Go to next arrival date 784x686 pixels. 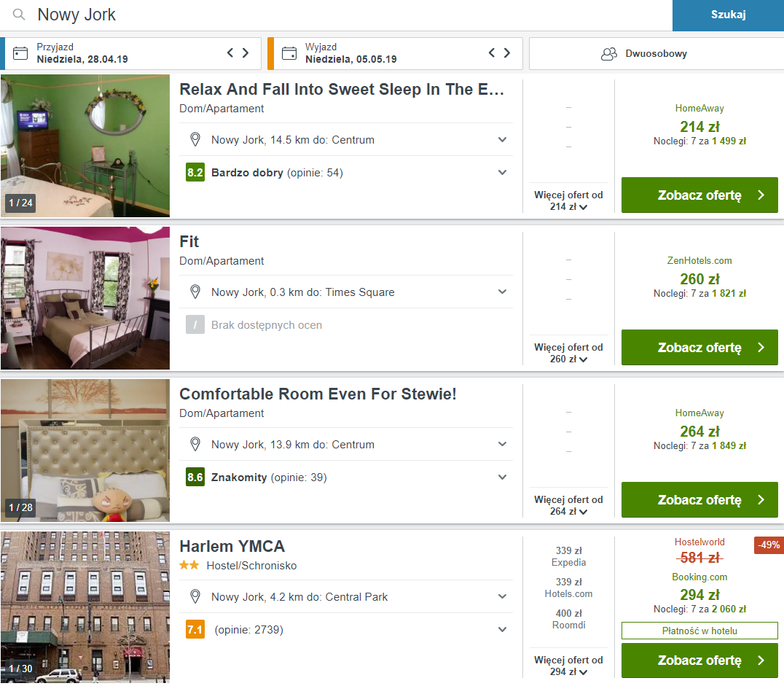(x=246, y=52)
